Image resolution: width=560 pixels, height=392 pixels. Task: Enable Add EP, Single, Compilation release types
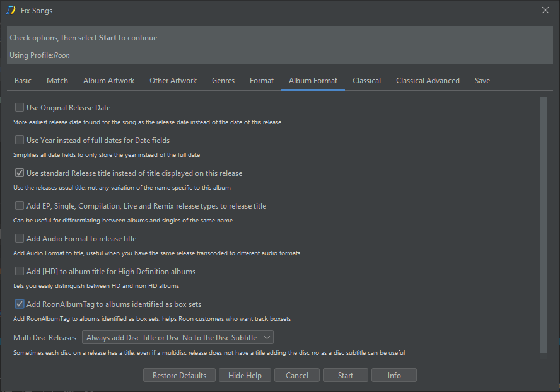click(20, 206)
